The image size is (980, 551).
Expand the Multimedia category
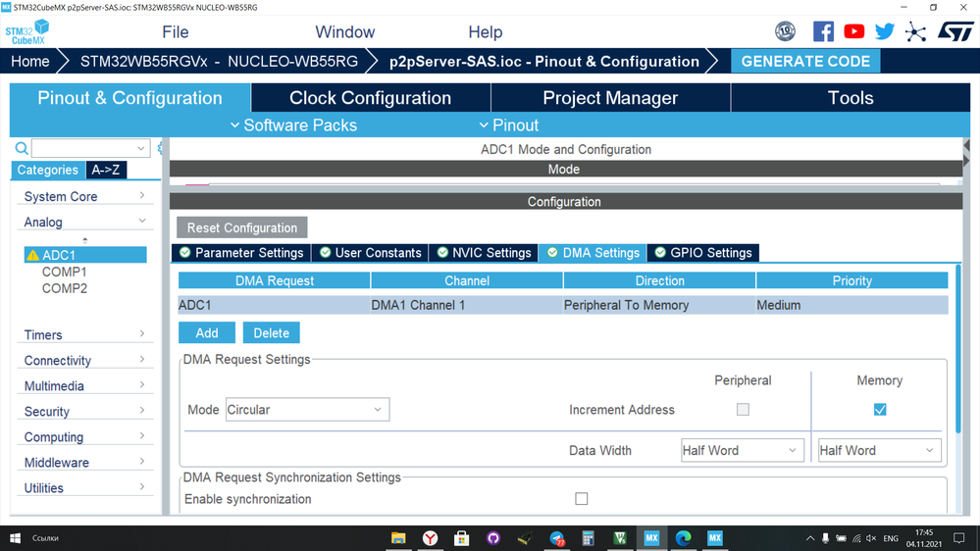tap(85, 385)
